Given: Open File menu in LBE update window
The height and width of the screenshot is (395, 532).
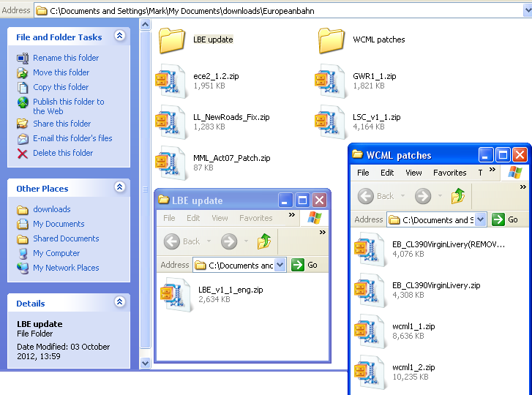Looking at the screenshot, I should coord(169,218).
